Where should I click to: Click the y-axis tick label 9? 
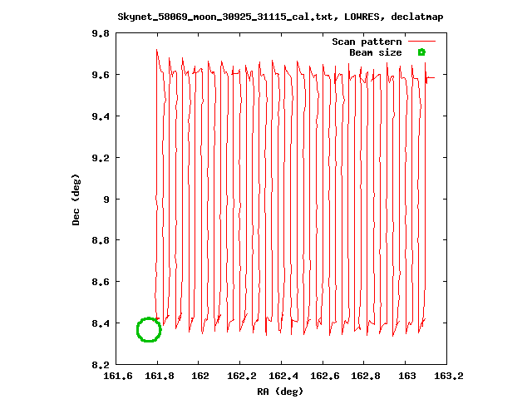pyautogui.click(x=107, y=199)
